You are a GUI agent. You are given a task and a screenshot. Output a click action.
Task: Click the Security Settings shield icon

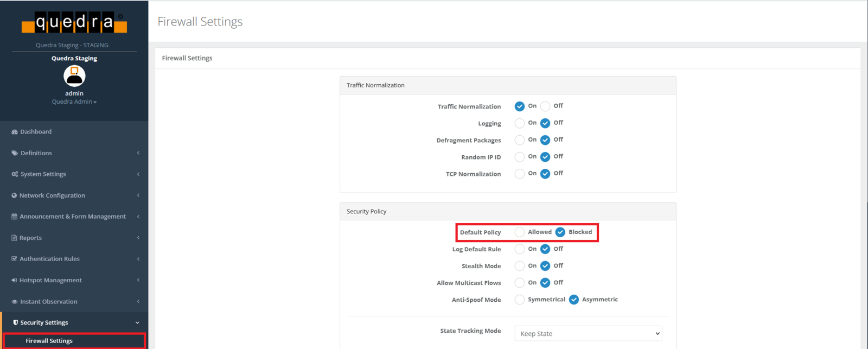tap(15, 322)
